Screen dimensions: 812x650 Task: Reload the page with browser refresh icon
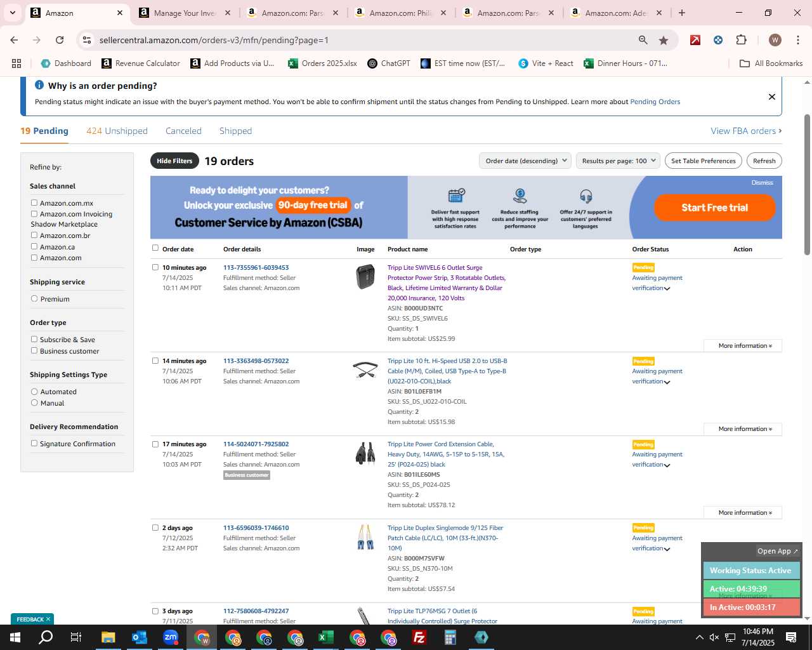coord(60,40)
